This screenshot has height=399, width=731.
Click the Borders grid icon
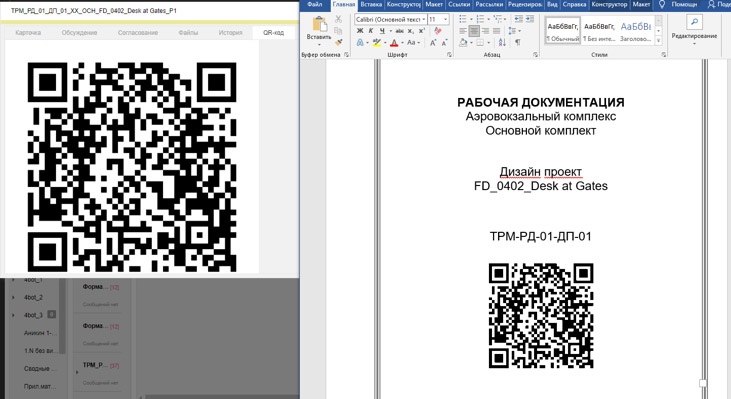[x=480, y=42]
